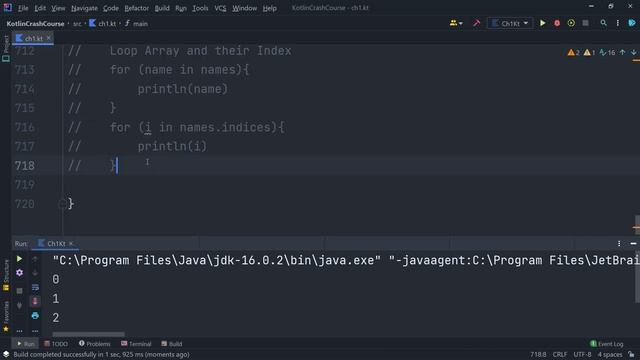
Task: Open Search Everywhere magnifier icon
Action: [603, 23]
